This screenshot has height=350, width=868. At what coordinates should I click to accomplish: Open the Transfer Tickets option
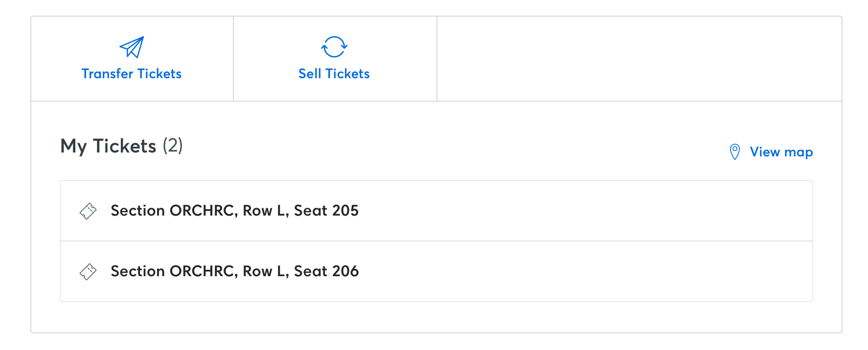[132, 59]
